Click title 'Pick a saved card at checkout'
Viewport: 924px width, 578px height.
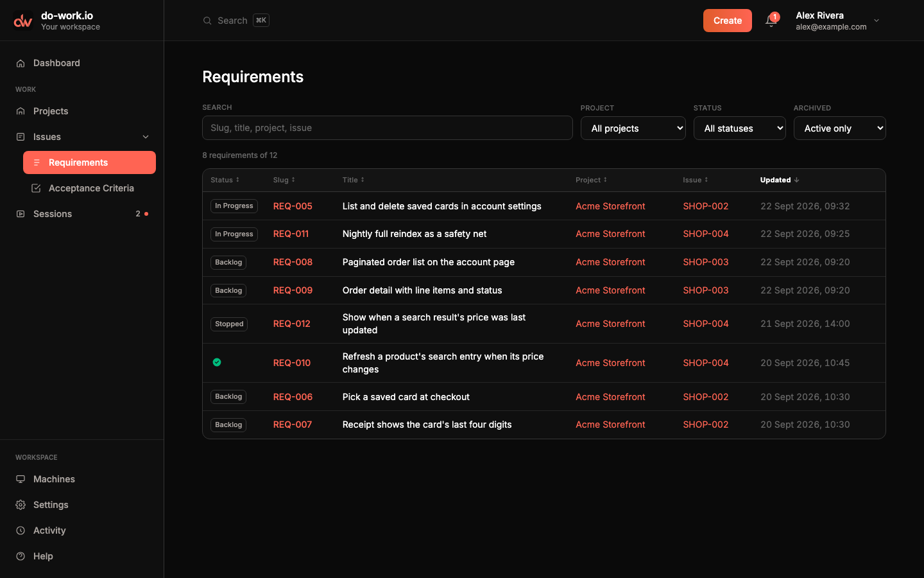point(406,397)
